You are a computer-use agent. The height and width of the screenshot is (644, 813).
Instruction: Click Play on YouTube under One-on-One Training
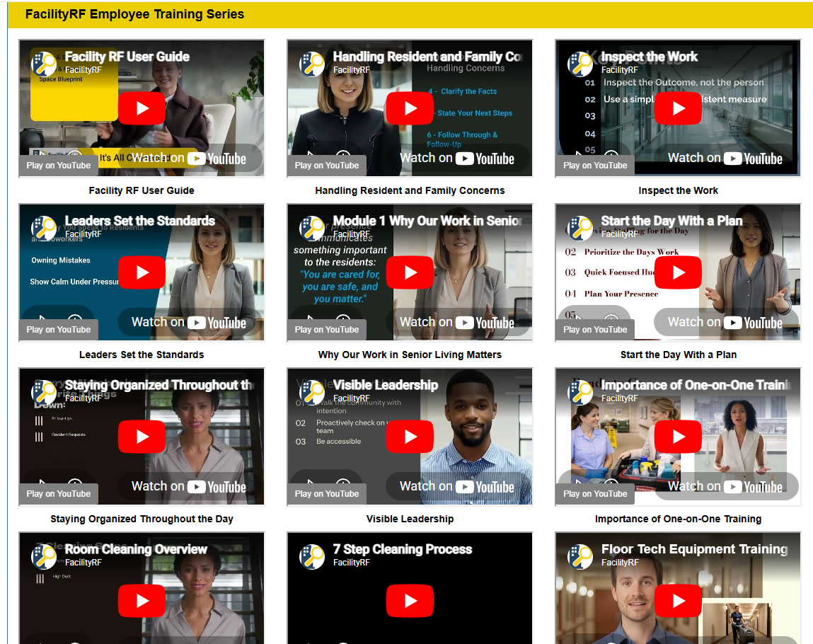595,494
